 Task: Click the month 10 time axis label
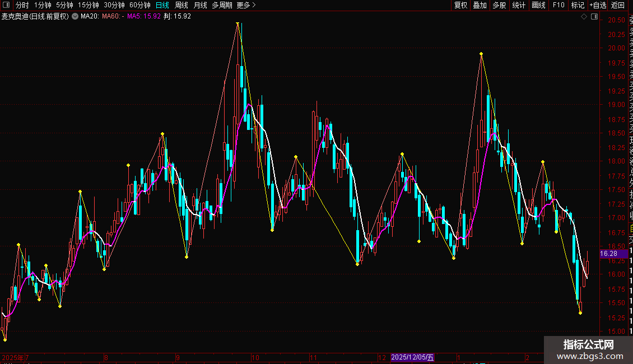(x=255, y=357)
